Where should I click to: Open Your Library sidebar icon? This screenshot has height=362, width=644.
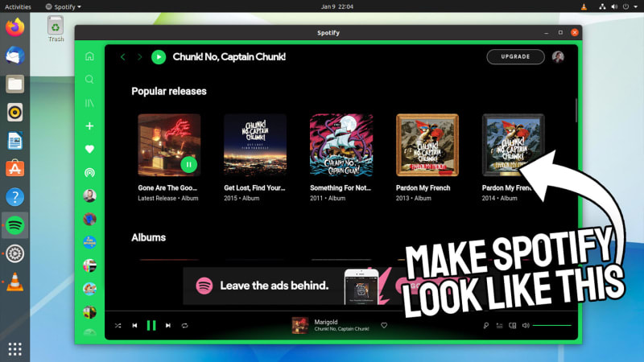(89, 103)
